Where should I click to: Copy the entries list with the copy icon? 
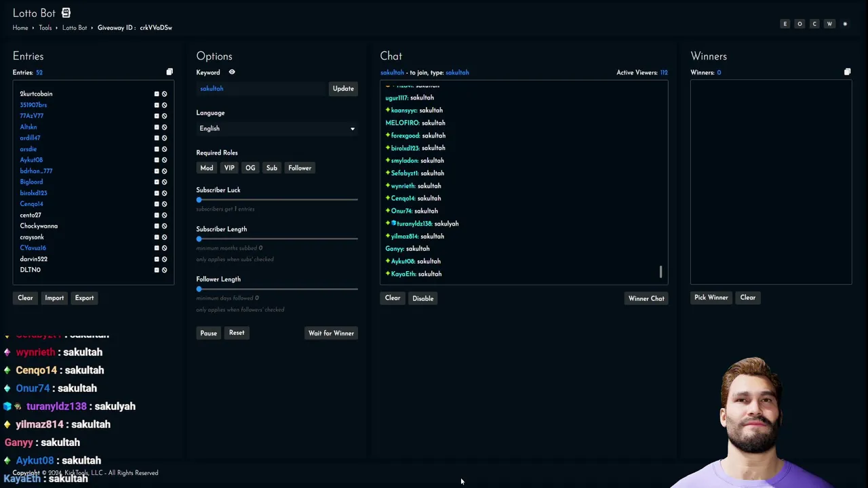[170, 72]
